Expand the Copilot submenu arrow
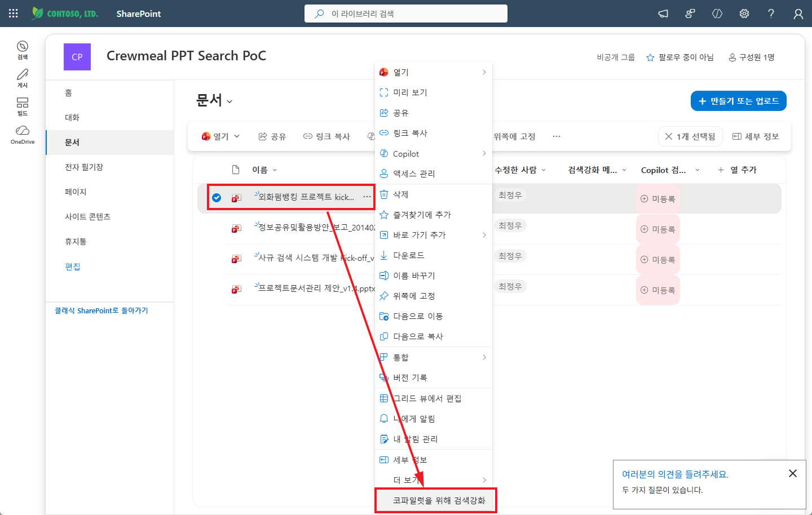Viewport: 812px width, 515px height. coord(484,153)
